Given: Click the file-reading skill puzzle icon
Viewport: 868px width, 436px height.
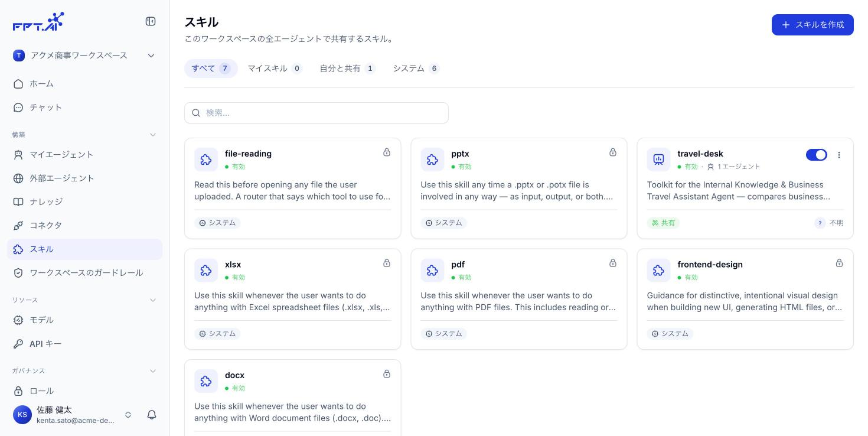Looking at the screenshot, I should pyautogui.click(x=205, y=160).
